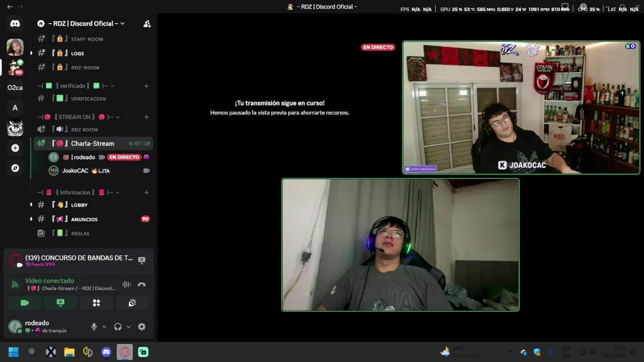
Task: Open the Streamlabs taskbar icon
Action: (x=143, y=352)
